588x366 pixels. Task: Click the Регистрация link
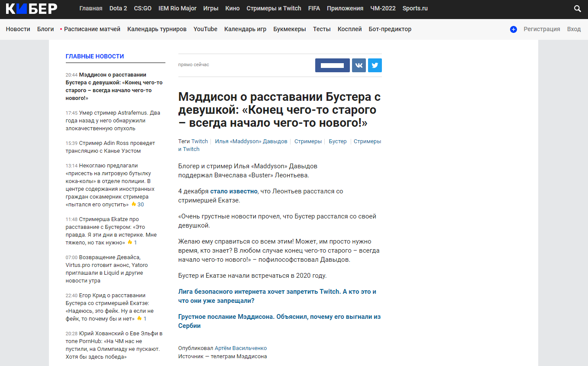click(x=542, y=29)
